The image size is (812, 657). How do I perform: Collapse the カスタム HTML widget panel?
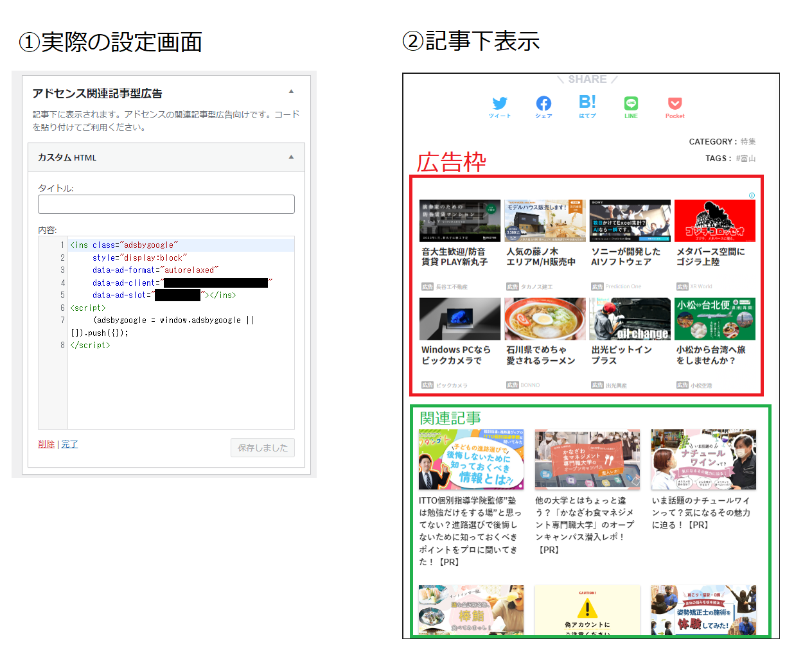pos(291,157)
